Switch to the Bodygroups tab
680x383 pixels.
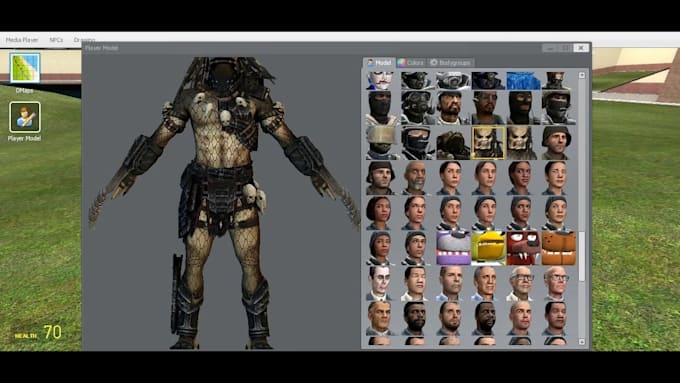tap(450, 63)
